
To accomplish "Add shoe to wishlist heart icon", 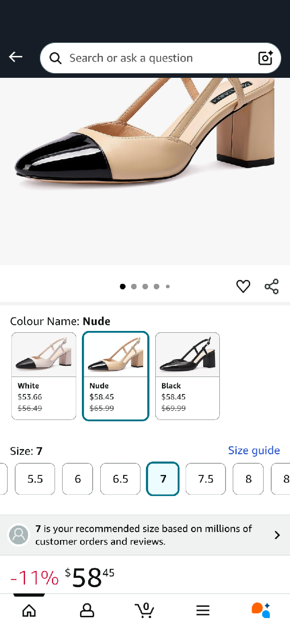I will pos(243,286).
